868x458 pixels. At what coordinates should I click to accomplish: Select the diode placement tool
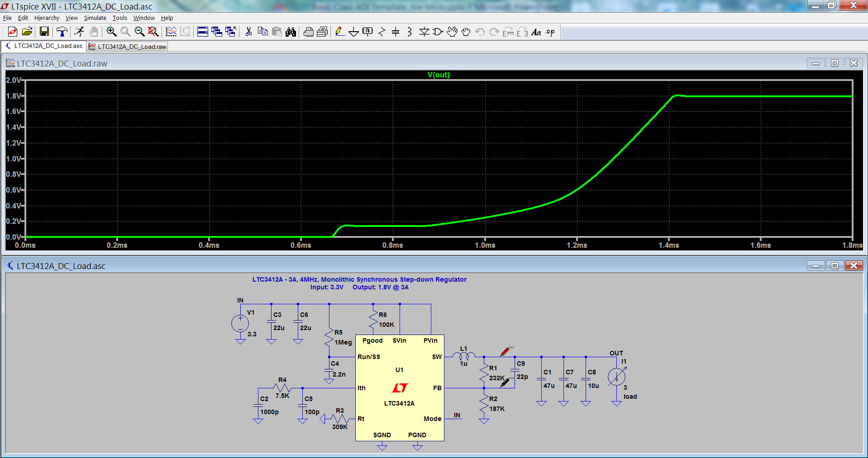[424, 32]
